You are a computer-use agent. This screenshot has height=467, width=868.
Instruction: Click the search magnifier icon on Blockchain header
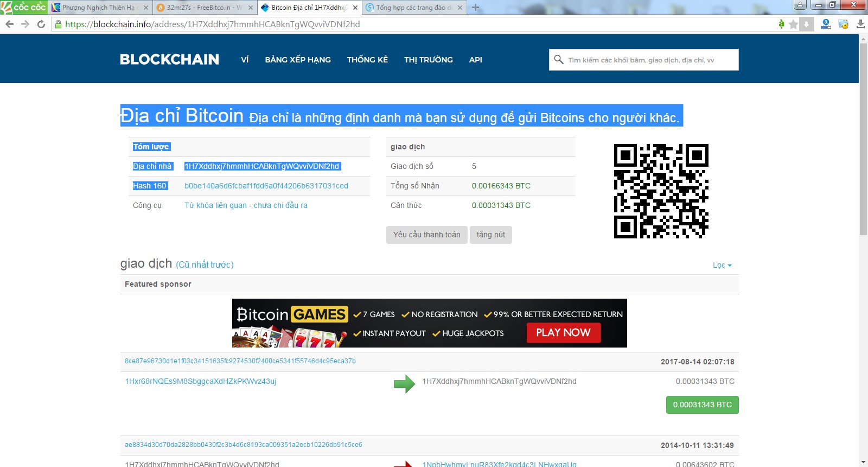click(x=559, y=59)
